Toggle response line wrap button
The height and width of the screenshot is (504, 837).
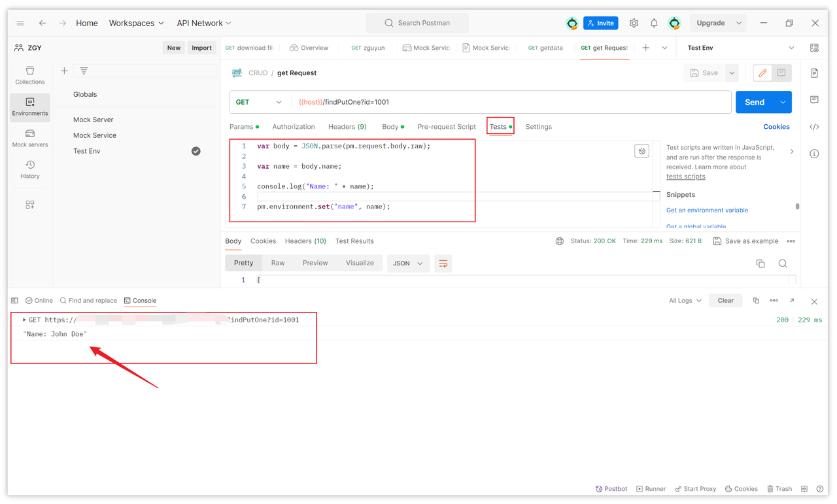pyautogui.click(x=443, y=263)
